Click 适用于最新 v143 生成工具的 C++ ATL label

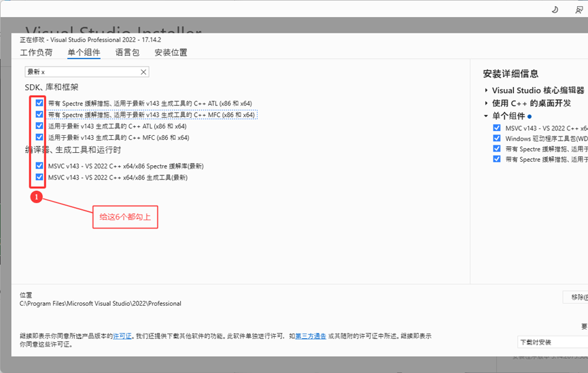[118, 126]
